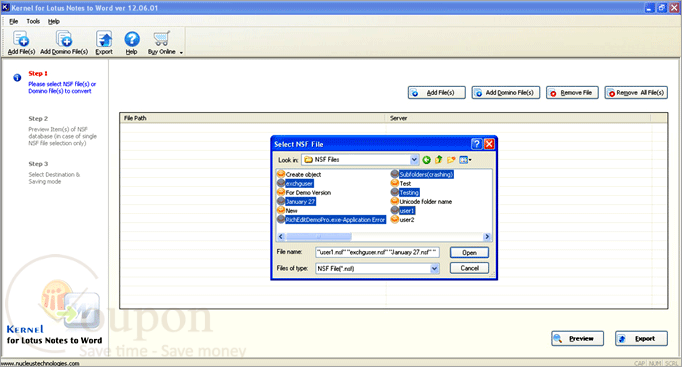Select the 'For Demo Version' file

pos(308,193)
